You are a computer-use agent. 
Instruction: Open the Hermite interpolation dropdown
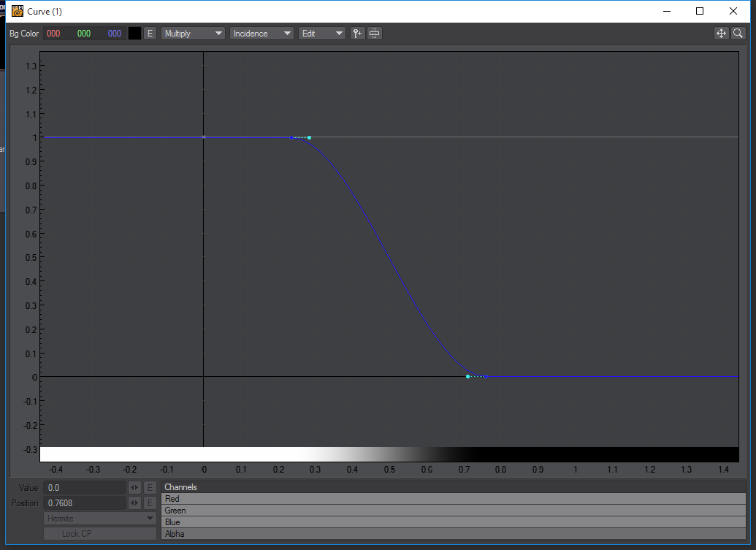click(x=100, y=519)
